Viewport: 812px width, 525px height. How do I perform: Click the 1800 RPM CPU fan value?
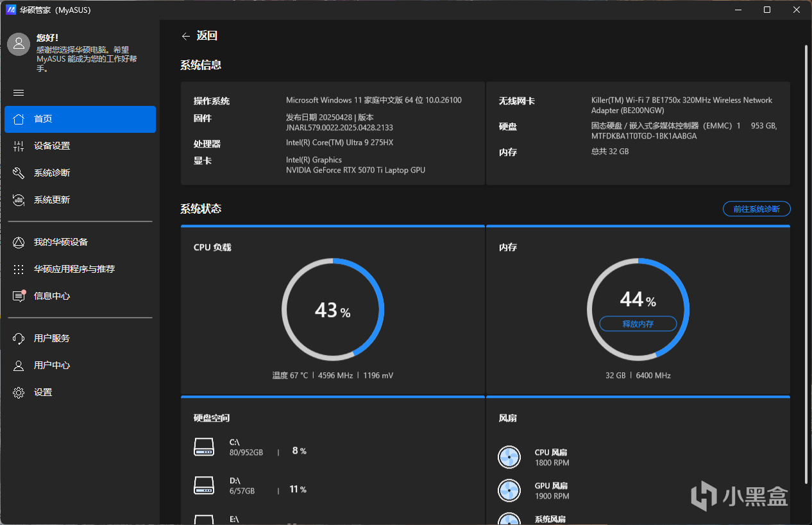coord(552,463)
